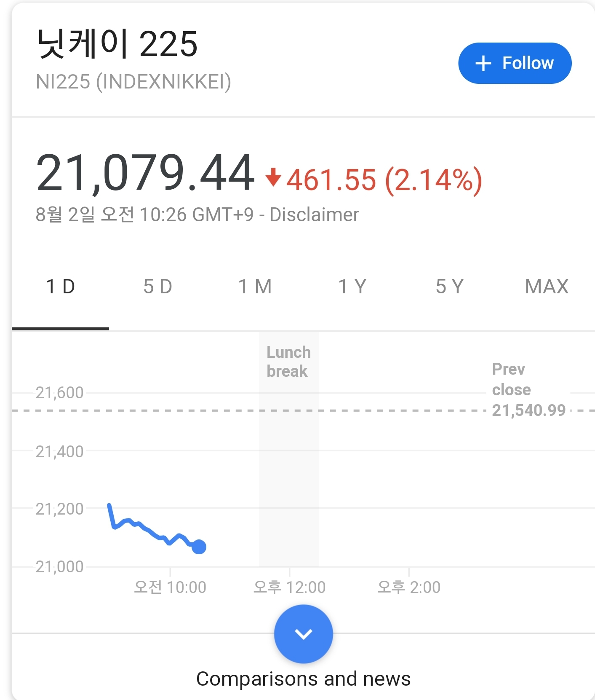Switch to the 1 M tab
The image size is (595, 700).
point(255,287)
